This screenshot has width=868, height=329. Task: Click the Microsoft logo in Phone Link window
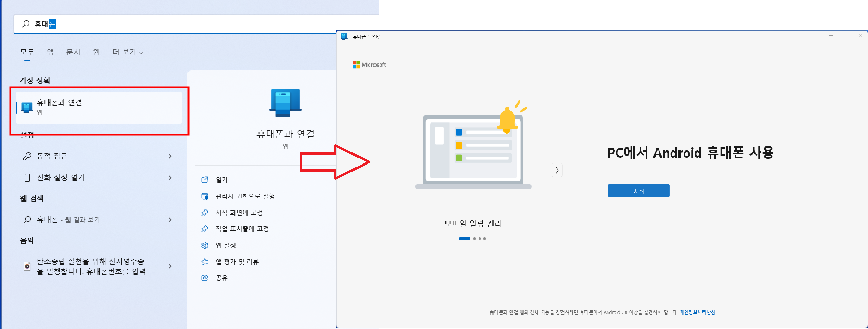[369, 65]
